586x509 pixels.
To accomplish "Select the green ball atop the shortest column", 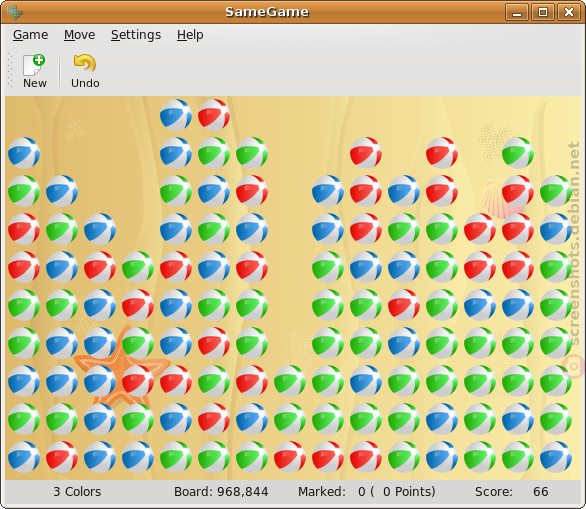I will pyautogui.click(x=290, y=381).
